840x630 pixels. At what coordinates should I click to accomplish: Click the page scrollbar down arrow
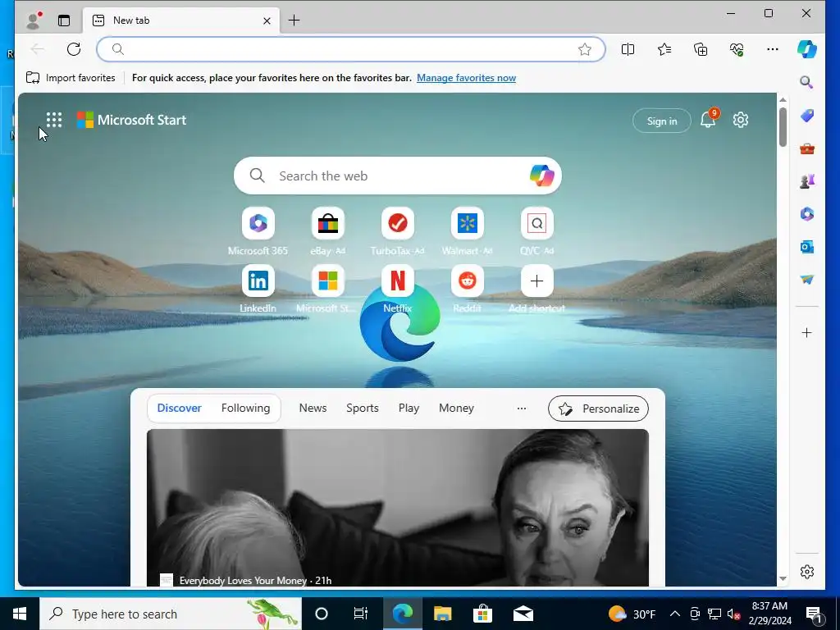pyautogui.click(x=783, y=578)
